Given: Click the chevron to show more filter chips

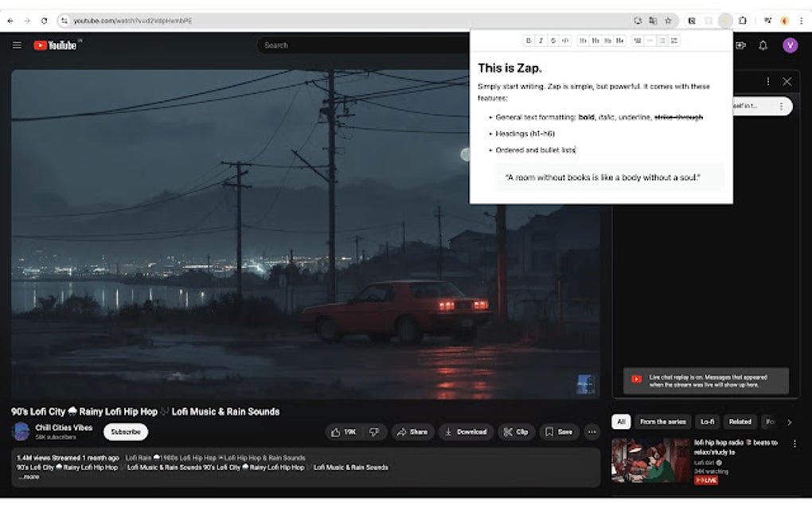Looking at the screenshot, I should tap(788, 421).
